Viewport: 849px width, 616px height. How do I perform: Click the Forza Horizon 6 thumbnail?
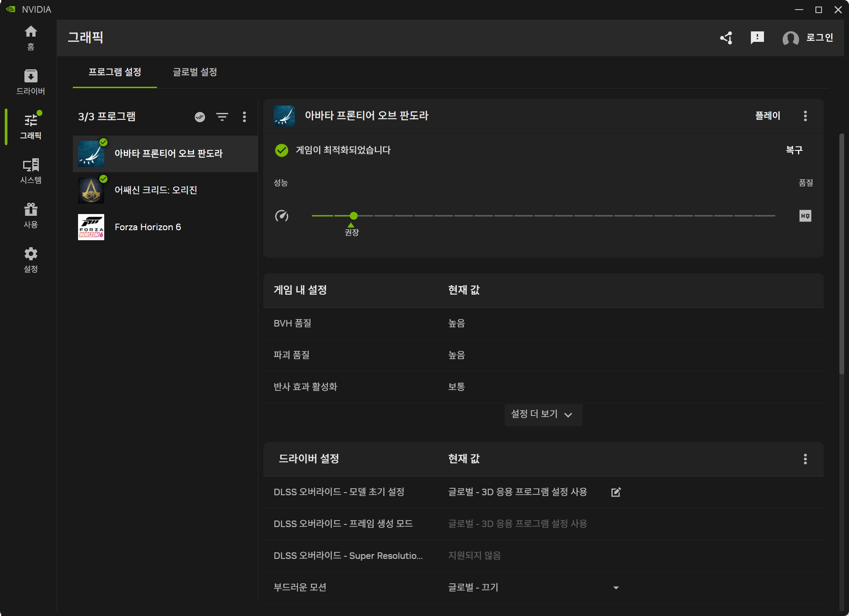click(91, 227)
